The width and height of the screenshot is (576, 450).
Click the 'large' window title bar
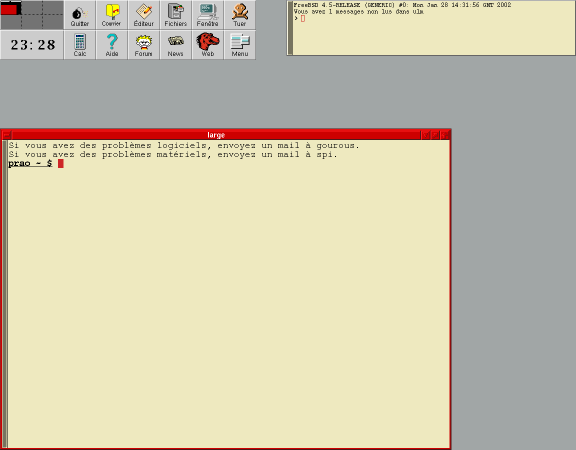[x=216, y=135]
